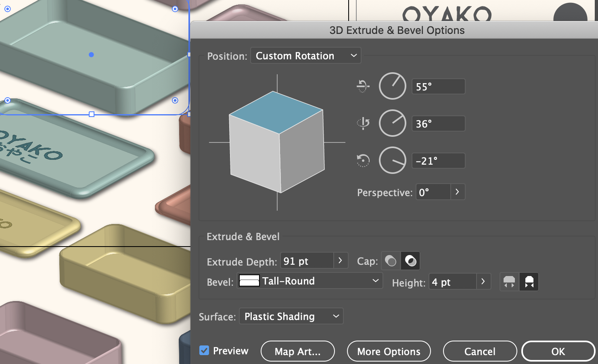Click the X-axis rotation dial showing 55°
Viewport: 598px width, 364px height.
(x=392, y=86)
